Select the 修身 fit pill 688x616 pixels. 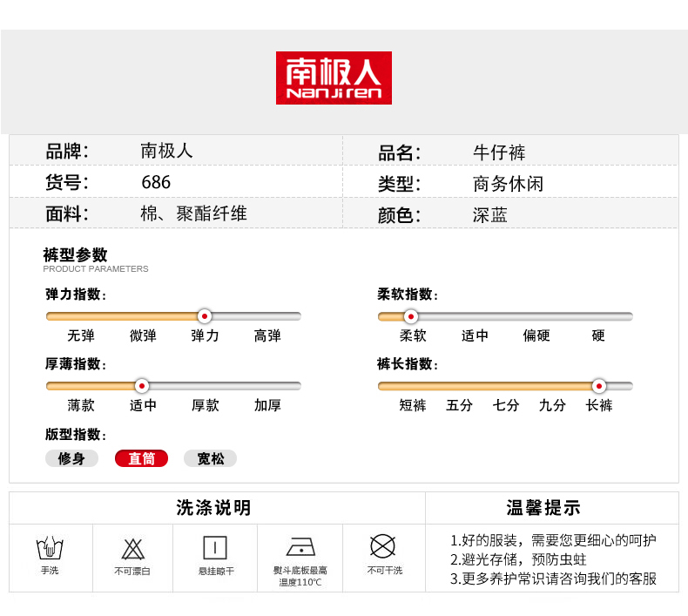coord(71,458)
